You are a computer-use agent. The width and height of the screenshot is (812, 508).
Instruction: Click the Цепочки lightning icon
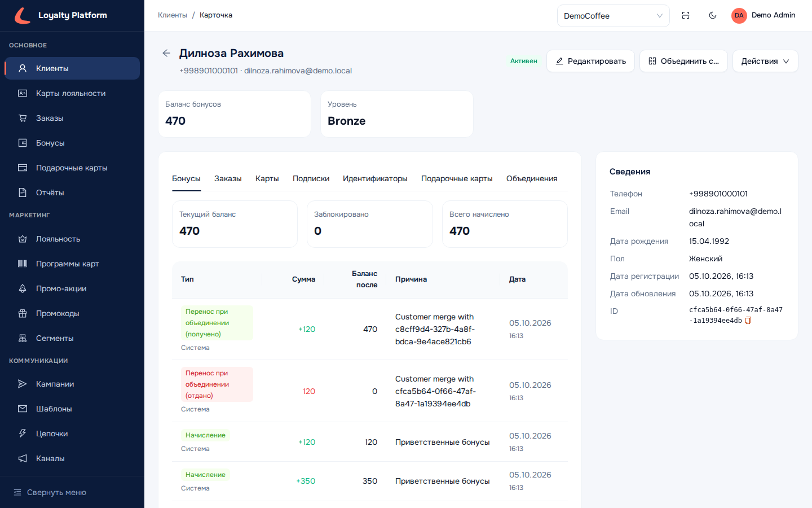tap(23, 433)
